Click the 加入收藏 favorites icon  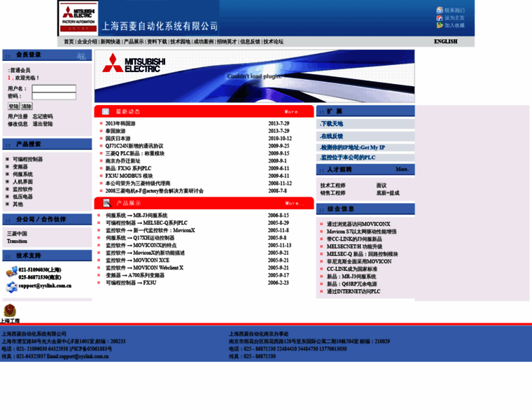(x=440, y=25)
